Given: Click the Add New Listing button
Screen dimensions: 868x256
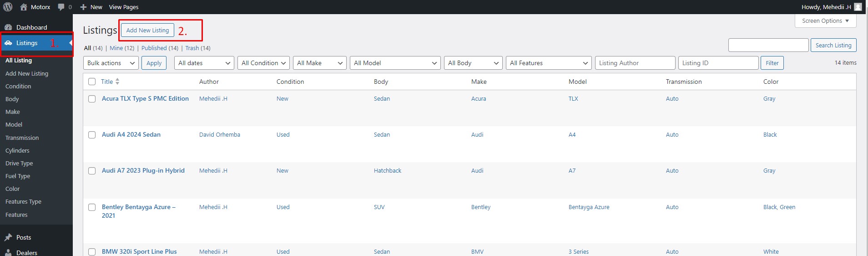Looking at the screenshot, I should coord(147,30).
